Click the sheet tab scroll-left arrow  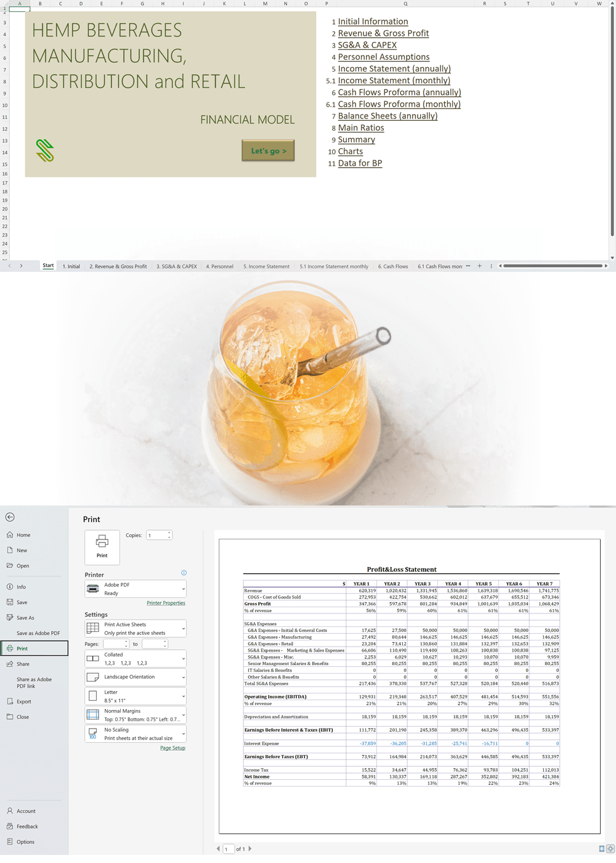(9, 266)
